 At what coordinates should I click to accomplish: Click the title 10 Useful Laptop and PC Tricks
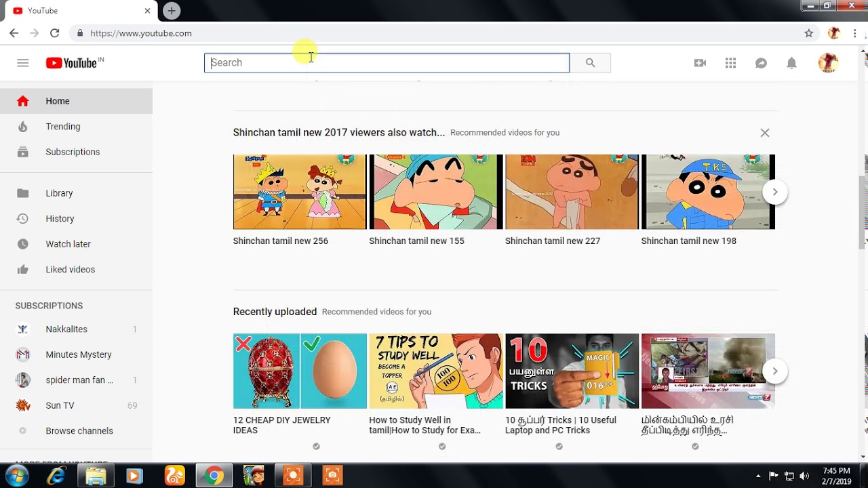tap(561, 425)
